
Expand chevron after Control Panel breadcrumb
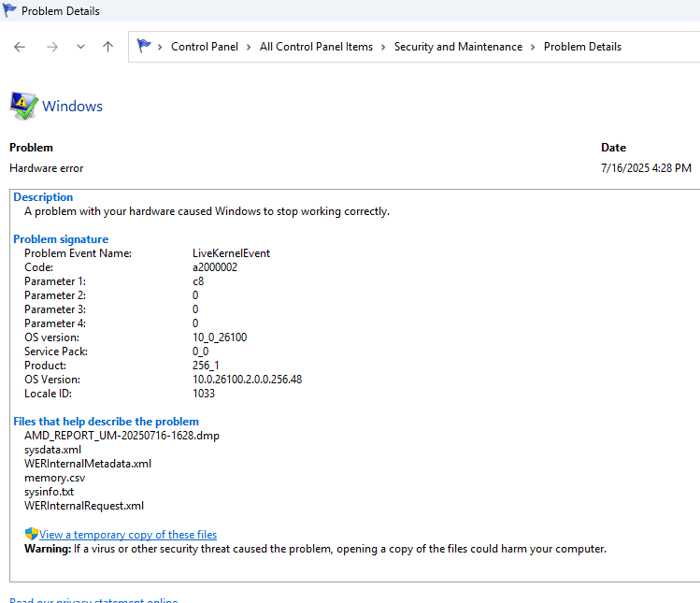(x=249, y=47)
